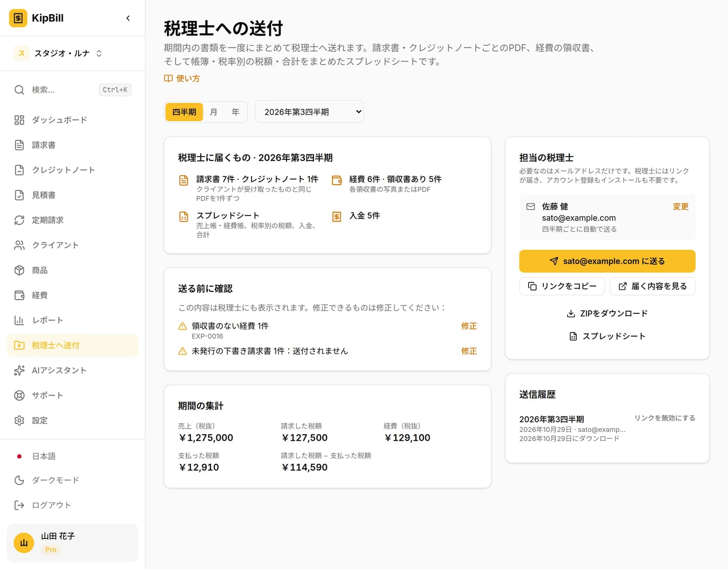The width and height of the screenshot is (728, 569).
Task: Click the サポート lifebuoy icon
Action: coord(19,395)
